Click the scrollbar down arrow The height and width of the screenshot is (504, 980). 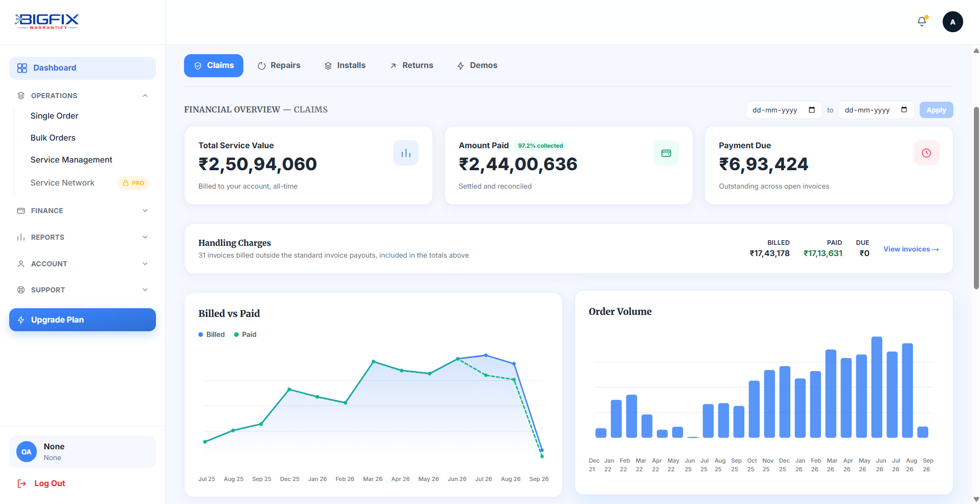(976, 499)
